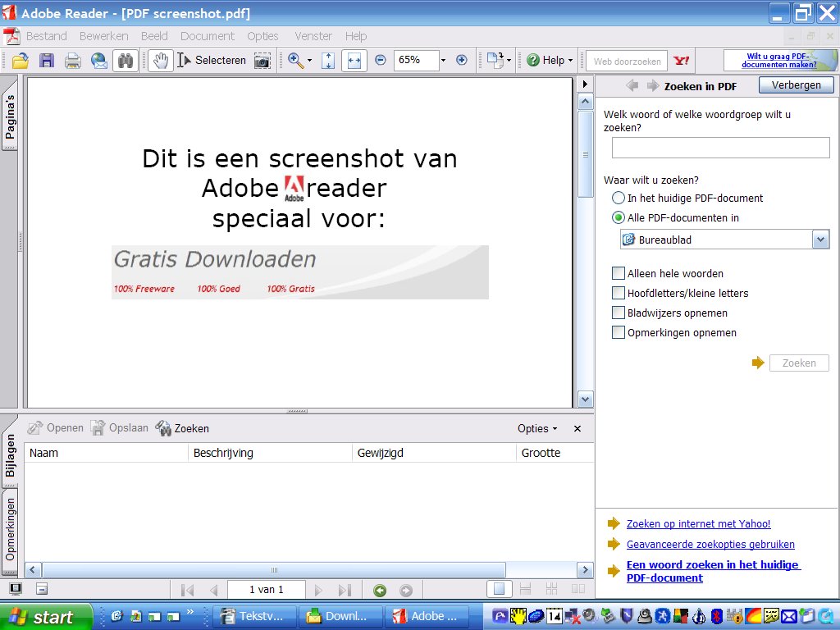Select 'In het huidige PDF-document' radio button

[619, 198]
